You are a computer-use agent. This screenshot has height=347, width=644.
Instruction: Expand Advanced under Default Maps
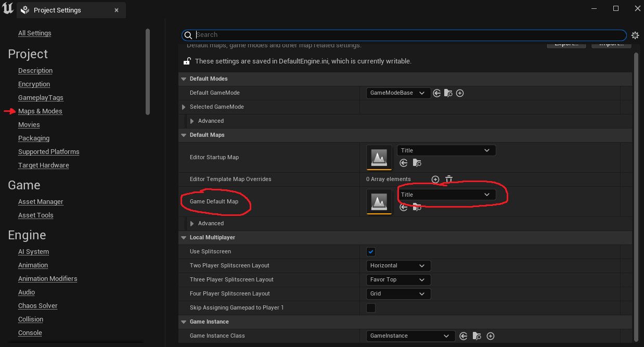tap(192, 224)
